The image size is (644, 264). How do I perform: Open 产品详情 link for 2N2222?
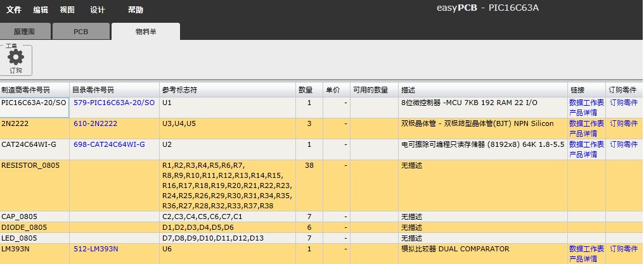click(x=583, y=133)
